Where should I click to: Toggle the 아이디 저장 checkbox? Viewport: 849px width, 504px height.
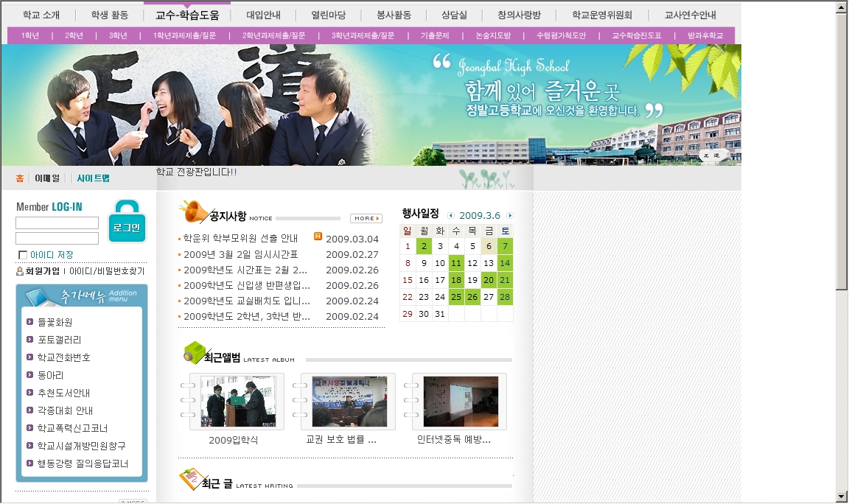pos(23,255)
